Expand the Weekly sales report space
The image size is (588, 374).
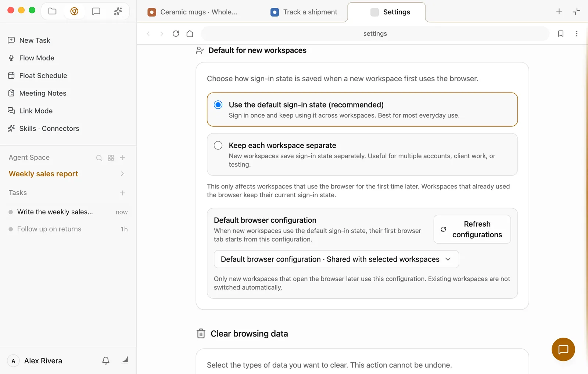tap(122, 174)
